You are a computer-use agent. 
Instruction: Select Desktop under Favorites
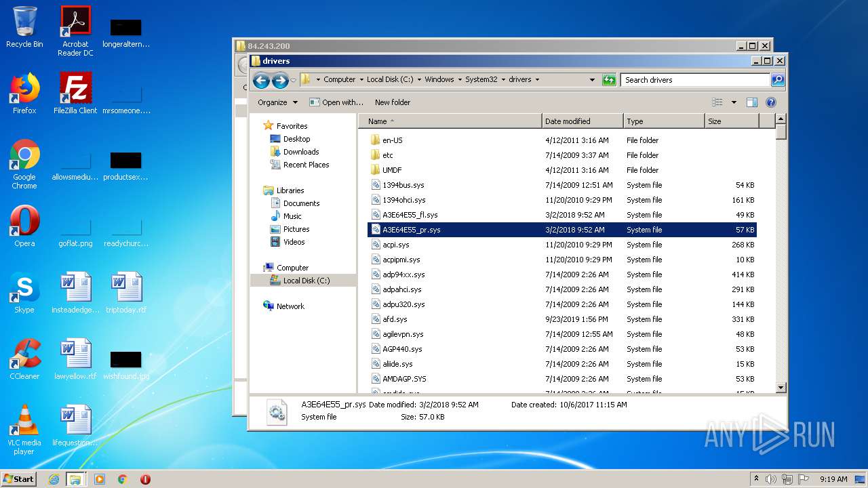(x=296, y=139)
